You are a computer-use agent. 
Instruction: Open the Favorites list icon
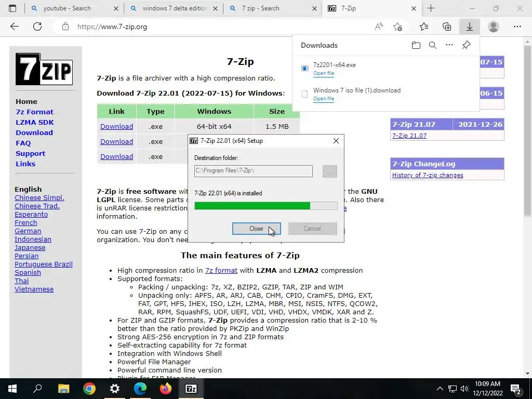pos(424,26)
